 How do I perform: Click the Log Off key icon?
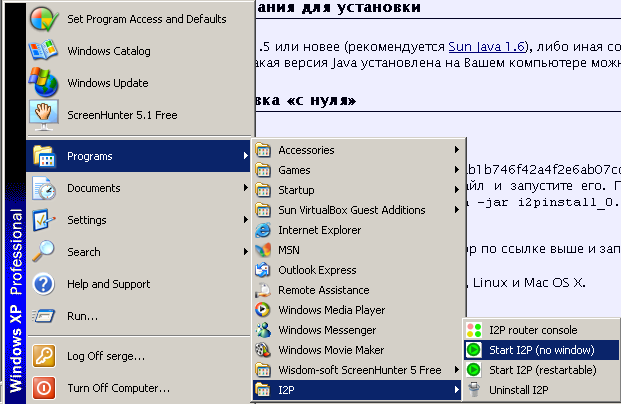(x=44, y=356)
